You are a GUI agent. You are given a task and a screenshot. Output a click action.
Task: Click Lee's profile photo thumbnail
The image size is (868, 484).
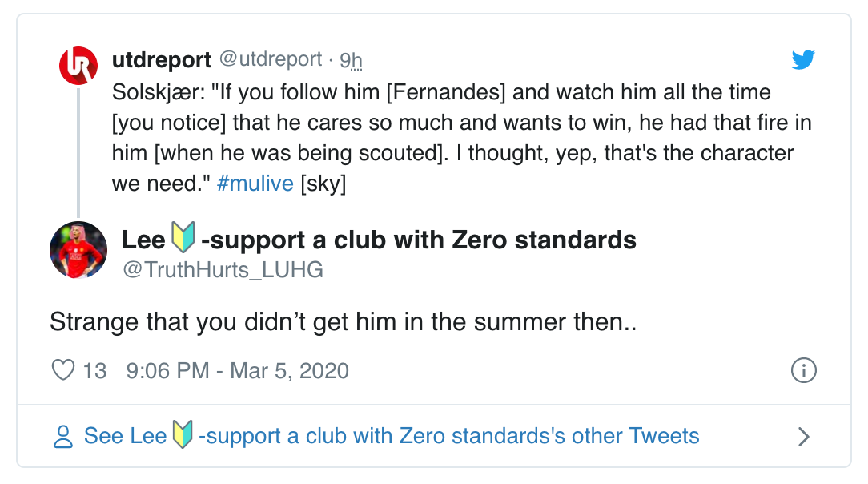click(x=78, y=249)
